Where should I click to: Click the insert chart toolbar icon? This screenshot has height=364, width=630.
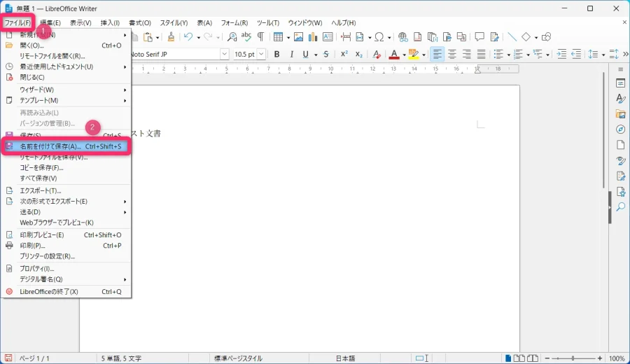[x=313, y=37]
